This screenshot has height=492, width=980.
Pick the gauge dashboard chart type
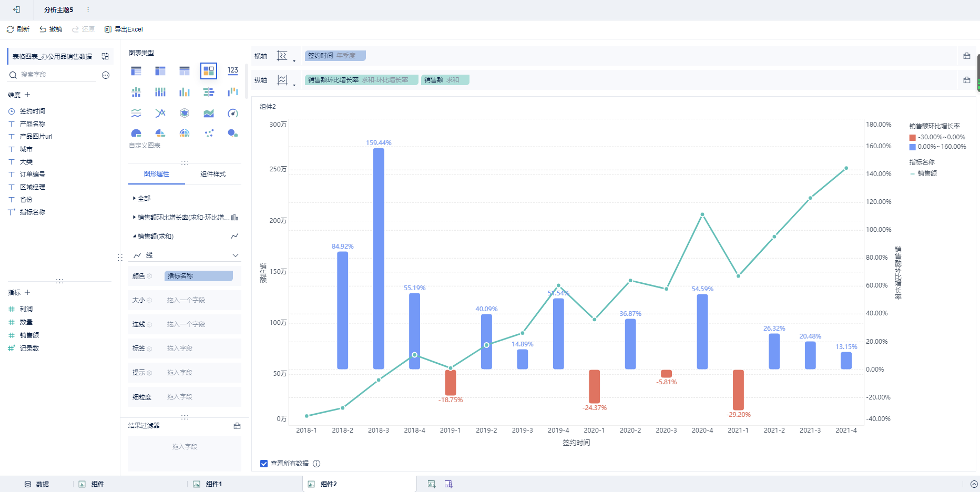(x=233, y=113)
